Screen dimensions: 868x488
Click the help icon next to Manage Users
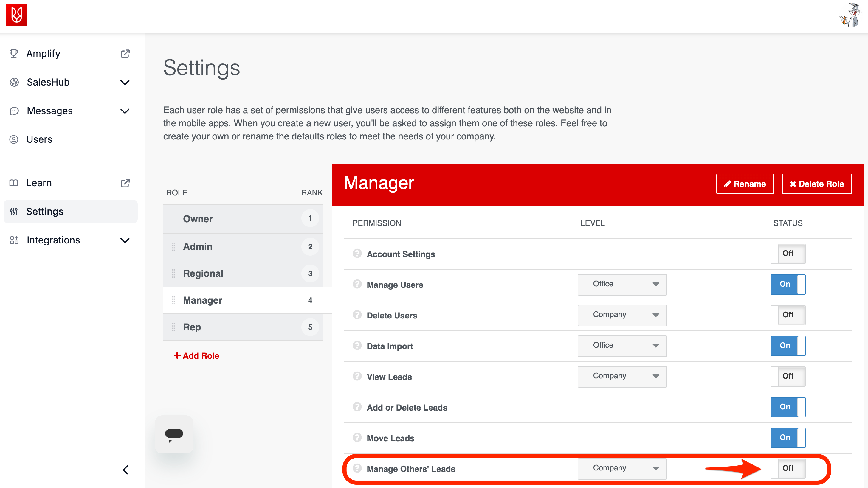coord(357,284)
